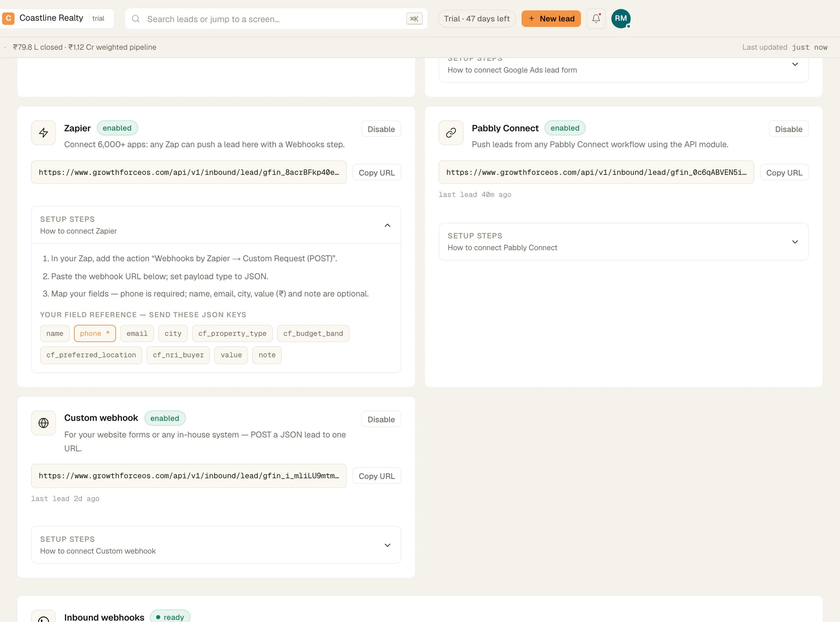Image resolution: width=840 pixels, height=622 pixels.
Task: Open the RM user avatar menu
Action: (x=621, y=18)
